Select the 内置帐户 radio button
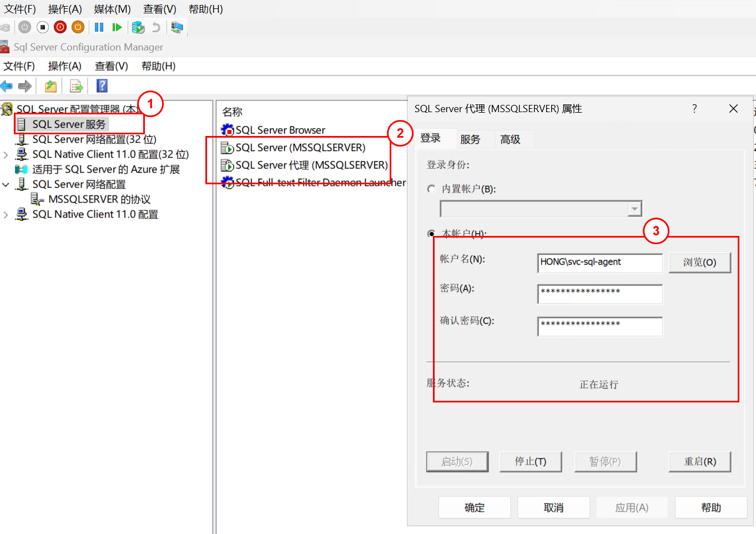 431,189
